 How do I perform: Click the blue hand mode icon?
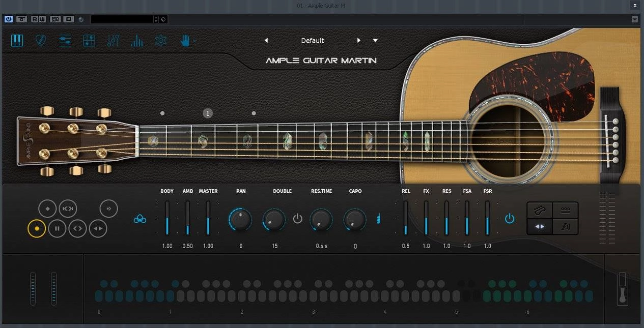tap(185, 41)
